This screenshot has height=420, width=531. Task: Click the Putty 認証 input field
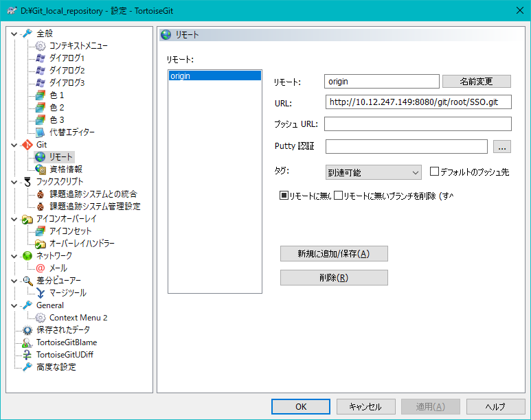tap(407, 147)
